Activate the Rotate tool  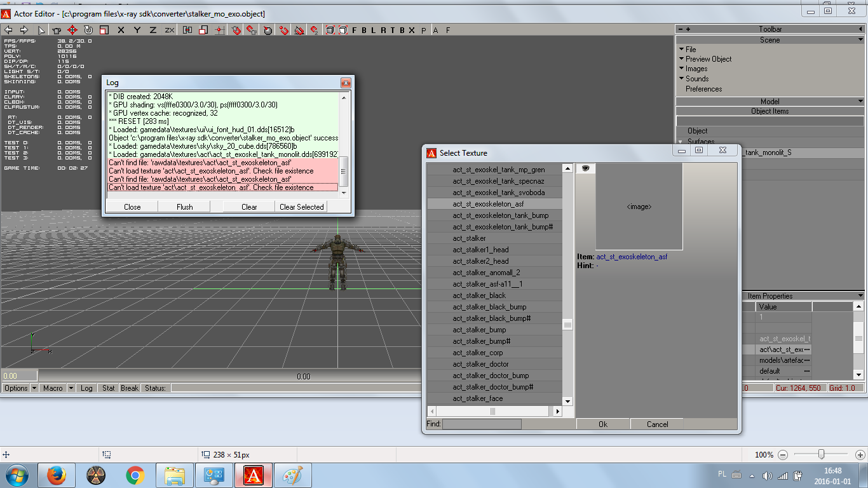pyautogui.click(x=88, y=30)
